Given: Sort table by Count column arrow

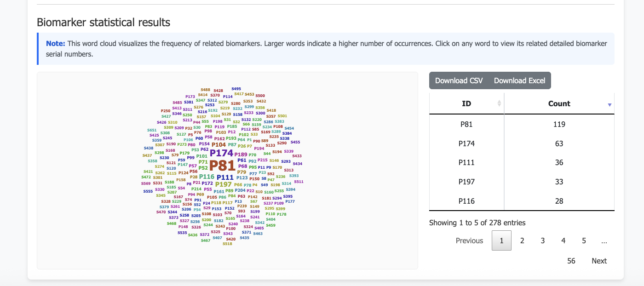Looking at the screenshot, I should 609,105.
